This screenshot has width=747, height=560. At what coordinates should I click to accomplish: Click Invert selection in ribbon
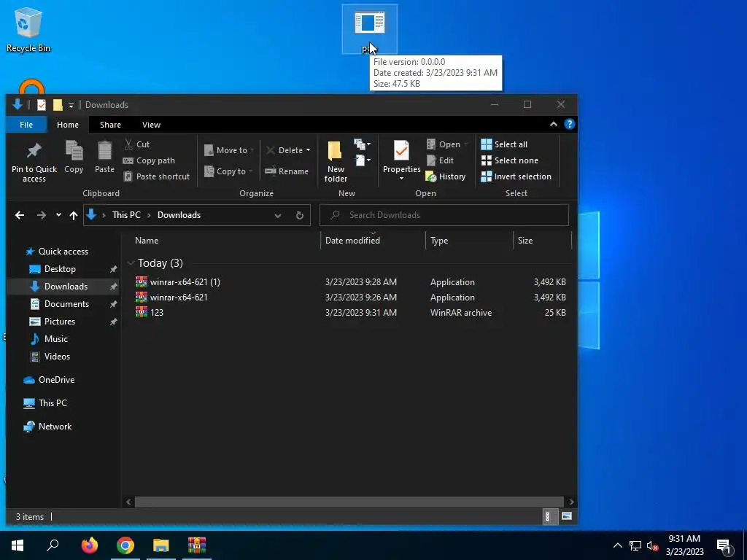tap(516, 176)
